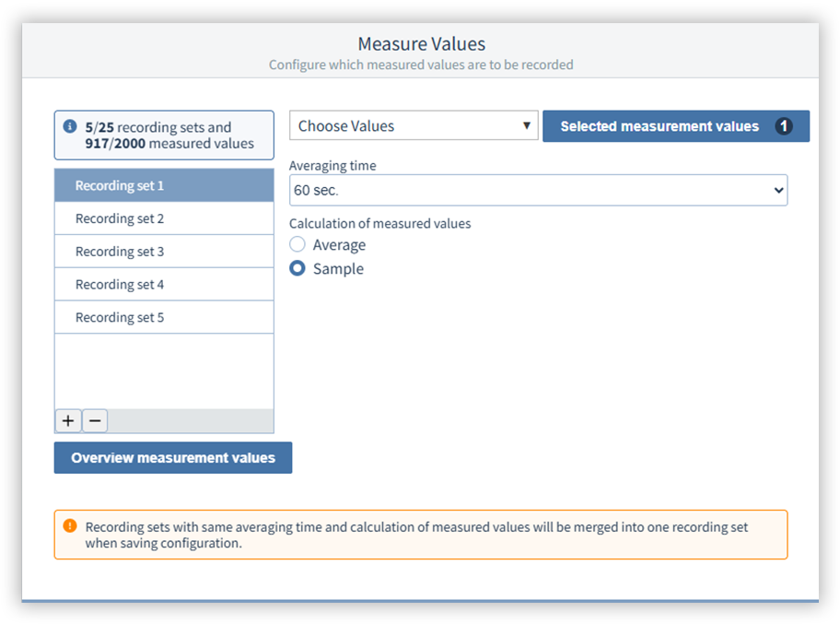Screen dimensions: 840x624
Task: Select the Sample calculation radio button
Action: [297, 269]
